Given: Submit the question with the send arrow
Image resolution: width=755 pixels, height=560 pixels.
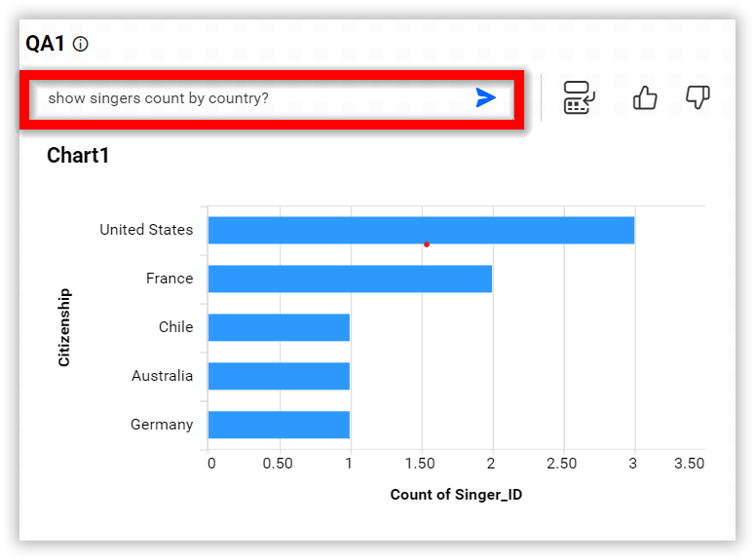Looking at the screenshot, I should tap(485, 97).
